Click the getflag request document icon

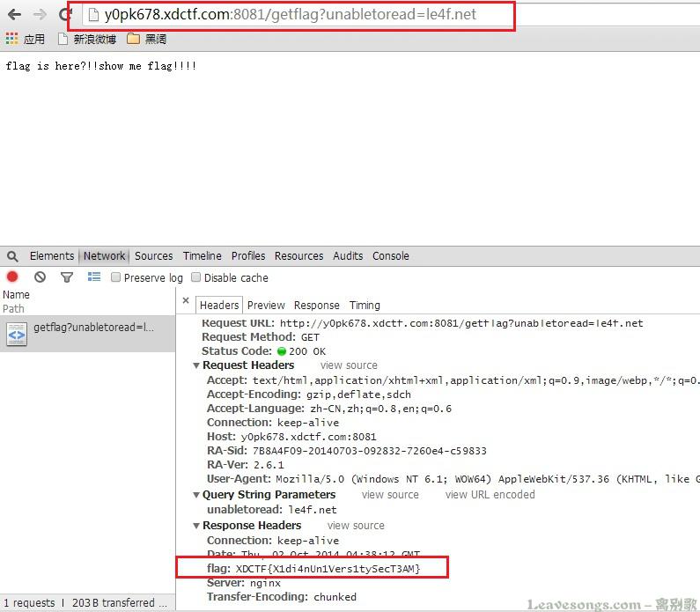[x=17, y=335]
